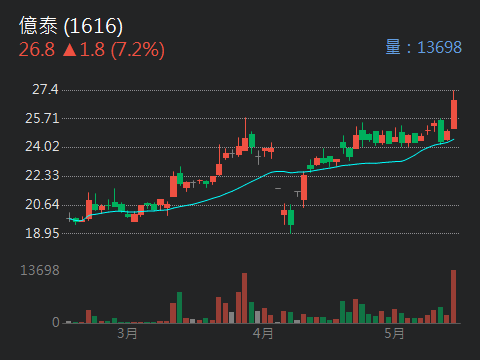Click the 3月 date axis label

(x=127, y=334)
